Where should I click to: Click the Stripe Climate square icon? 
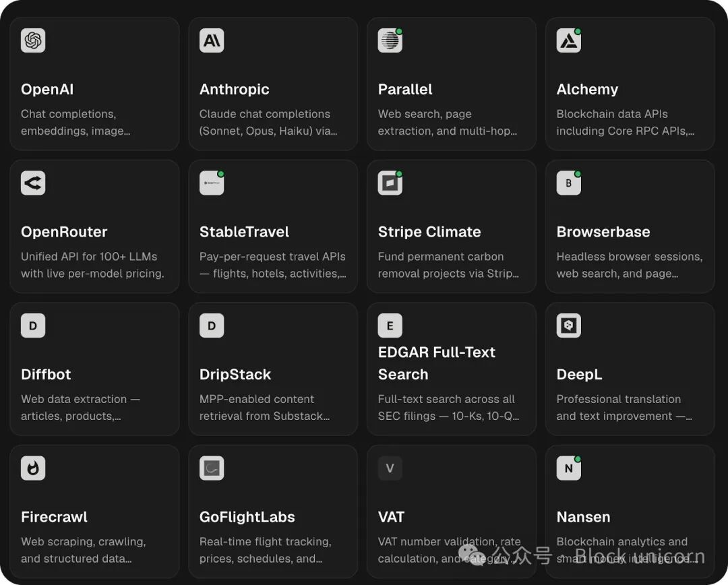[390, 183]
